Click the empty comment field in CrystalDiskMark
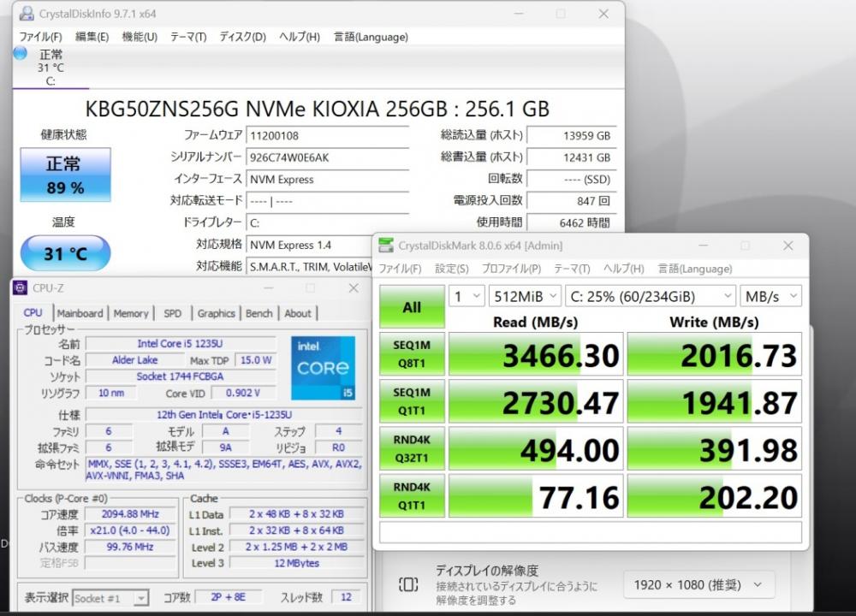 591,532
